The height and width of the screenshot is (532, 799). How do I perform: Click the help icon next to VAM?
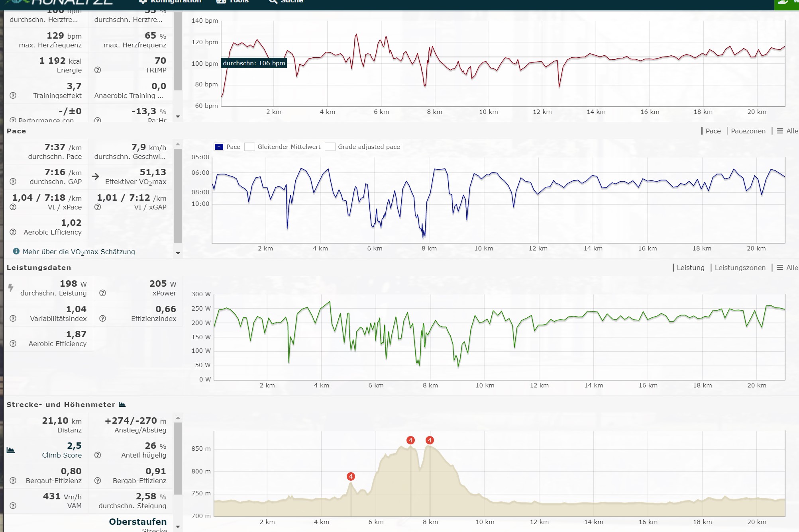tap(13, 506)
